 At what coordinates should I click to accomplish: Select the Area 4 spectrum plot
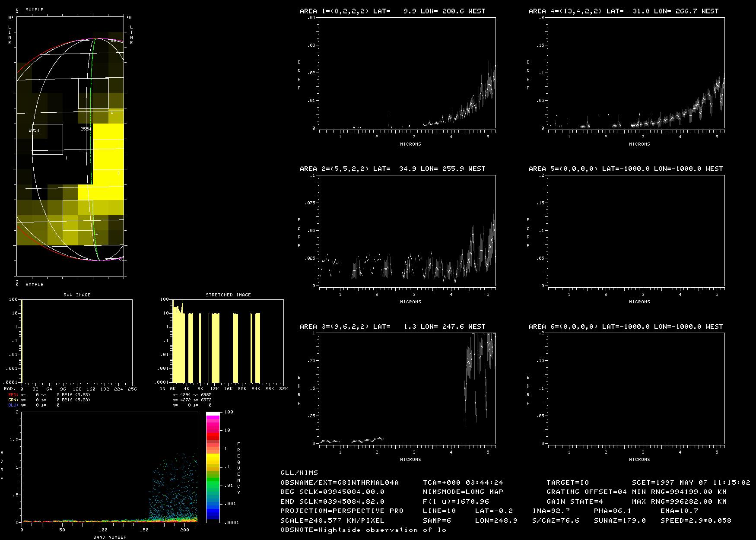pos(636,73)
